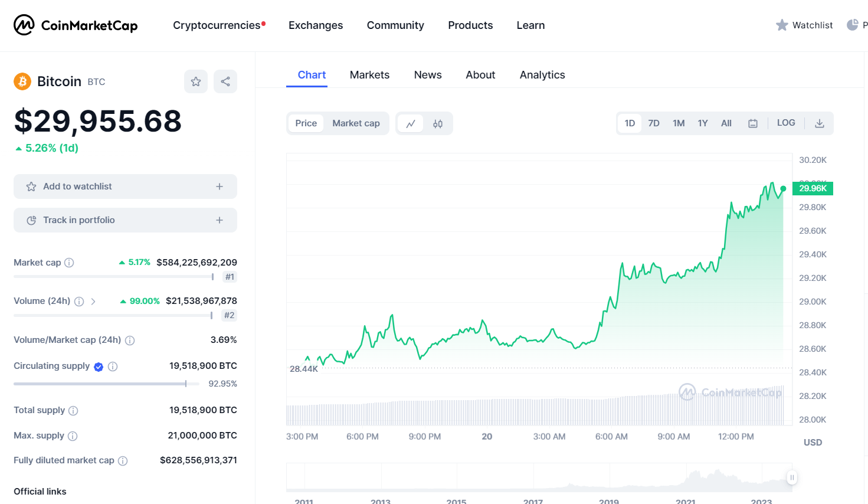The width and height of the screenshot is (868, 504).
Task: Expand Volume (24h) details chevron
Action: coord(93,301)
